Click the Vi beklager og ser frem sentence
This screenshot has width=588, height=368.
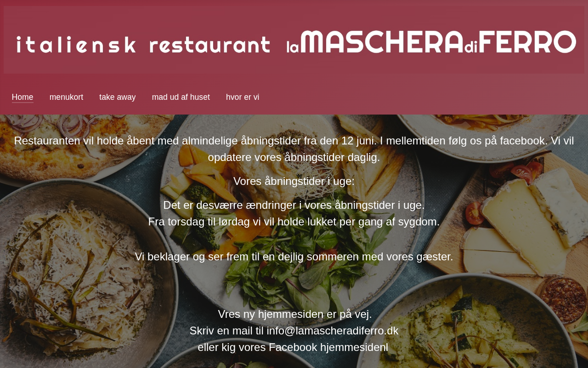click(x=294, y=257)
